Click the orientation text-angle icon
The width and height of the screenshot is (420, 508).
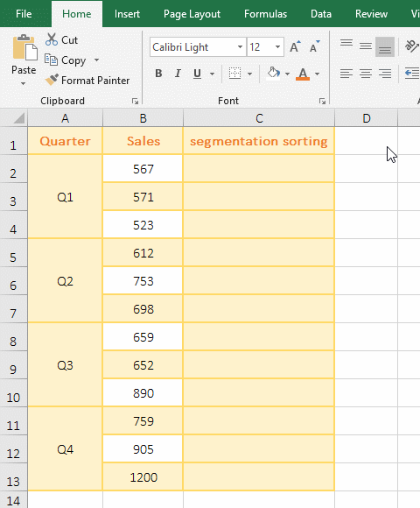411,46
